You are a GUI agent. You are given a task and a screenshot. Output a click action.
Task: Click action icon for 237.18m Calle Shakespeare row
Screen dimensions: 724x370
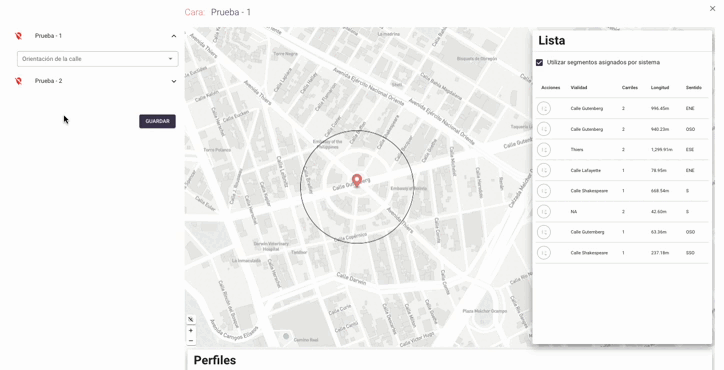(x=544, y=253)
